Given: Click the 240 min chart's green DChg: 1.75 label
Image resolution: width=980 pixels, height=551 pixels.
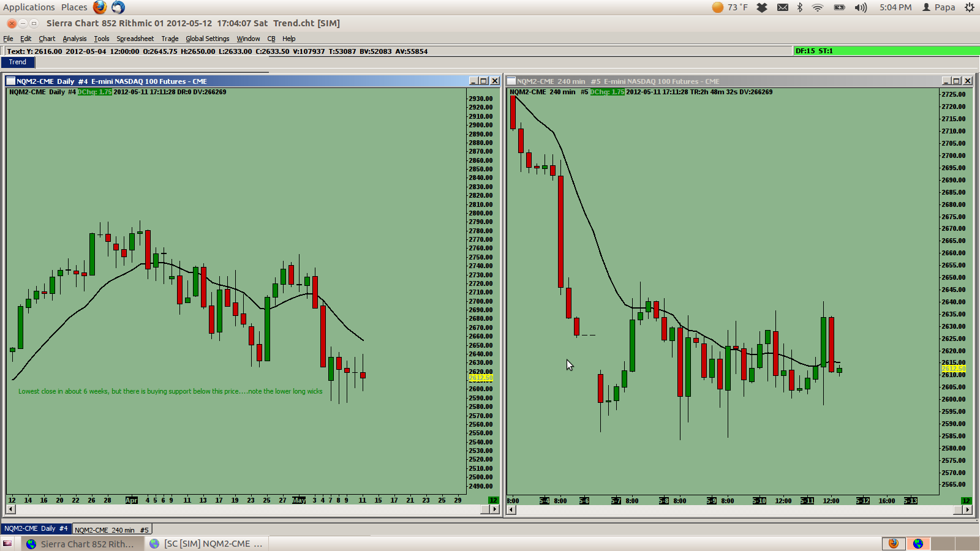Looking at the screenshot, I should tap(608, 92).
